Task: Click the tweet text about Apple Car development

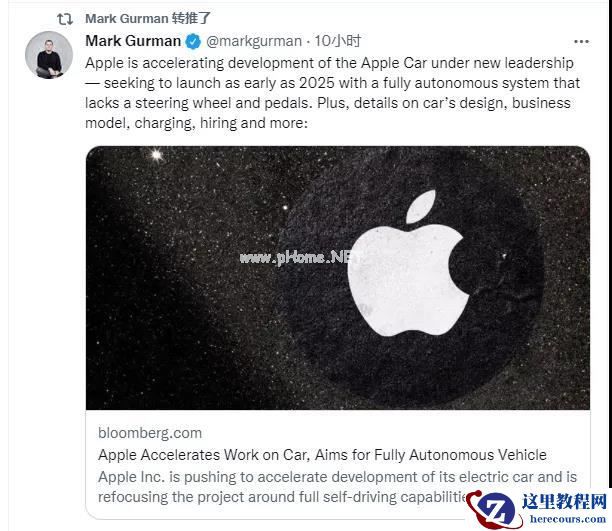Action: pyautogui.click(x=332, y=93)
